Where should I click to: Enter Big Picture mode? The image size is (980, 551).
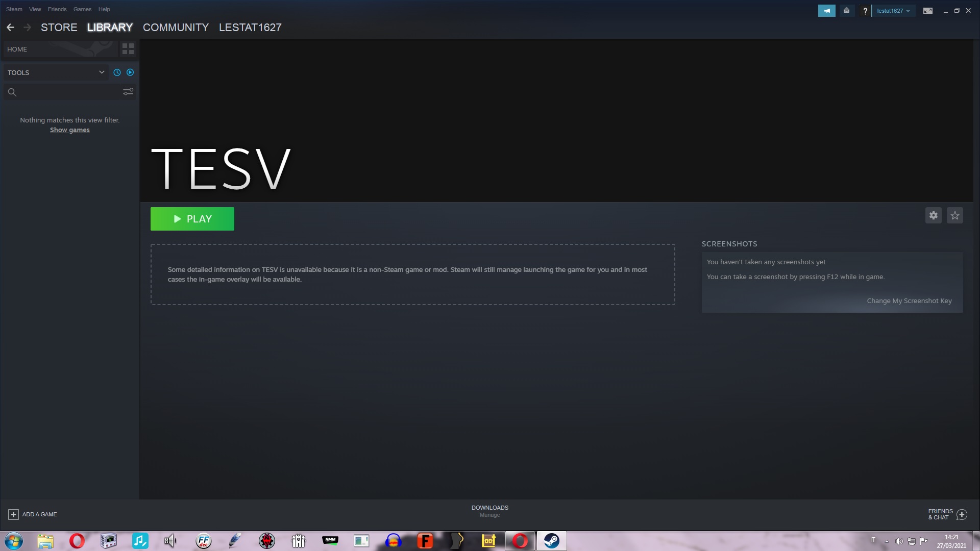pyautogui.click(x=928, y=11)
